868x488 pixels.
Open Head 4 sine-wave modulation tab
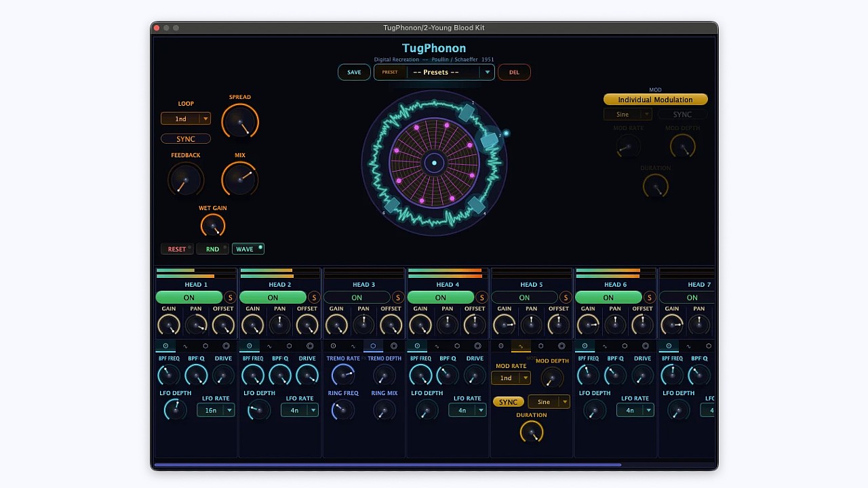(x=437, y=346)
